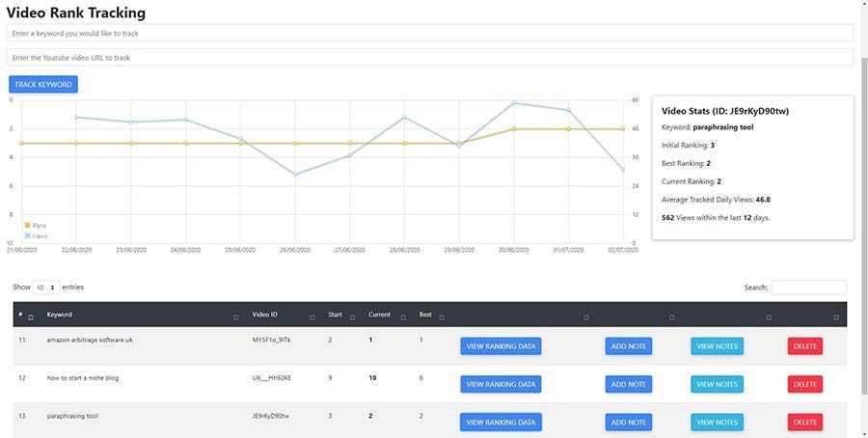This screenshot has height=438, width=868.
Task: Click the sort icon for Keyword column
Action: click(236, 316)
